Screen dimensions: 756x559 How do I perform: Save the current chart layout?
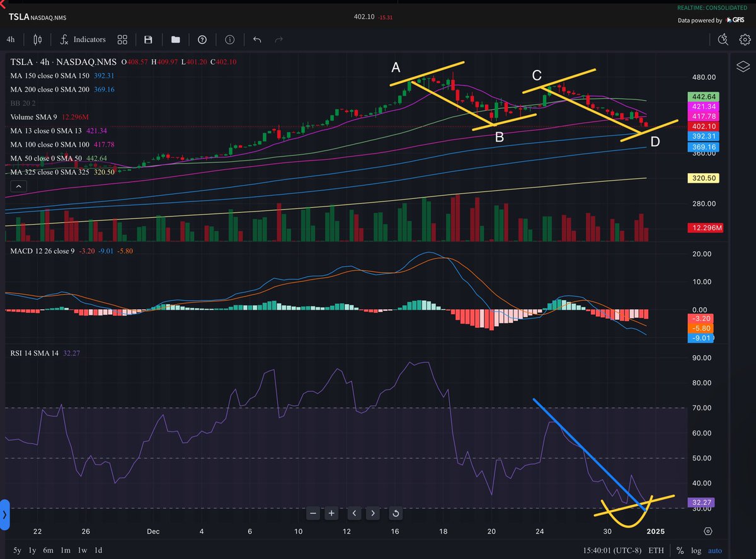148,39
